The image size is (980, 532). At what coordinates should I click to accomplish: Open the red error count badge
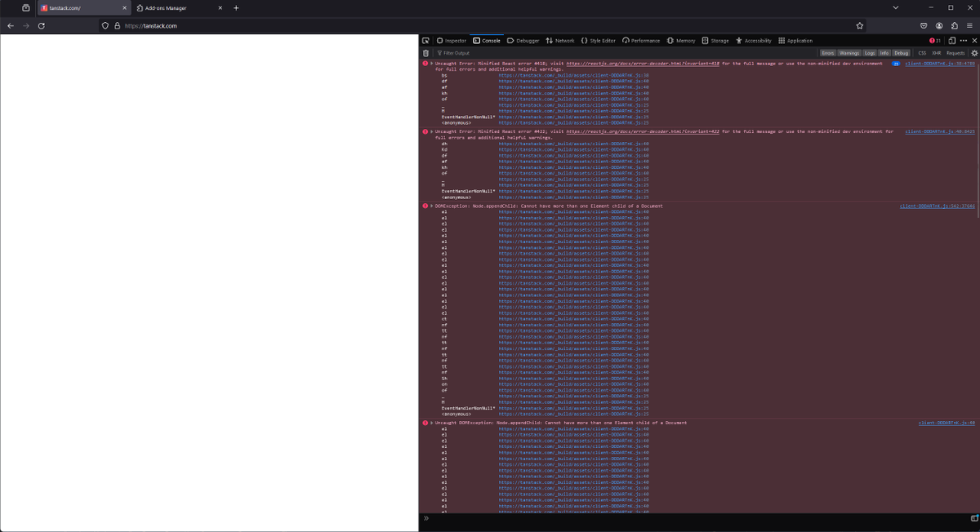[x=935, y=41]
